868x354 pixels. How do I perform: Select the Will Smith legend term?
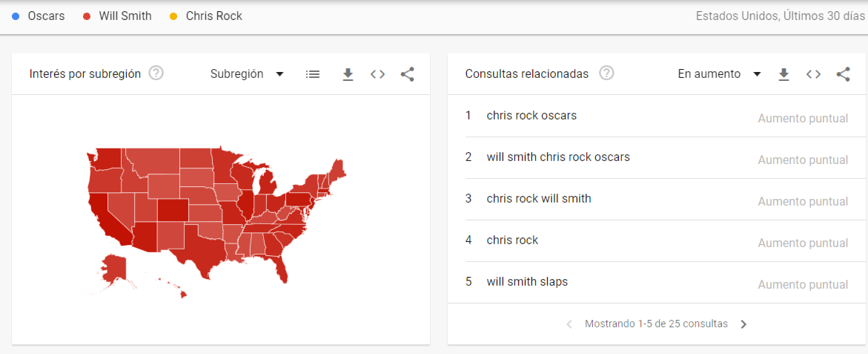[125, 16]
